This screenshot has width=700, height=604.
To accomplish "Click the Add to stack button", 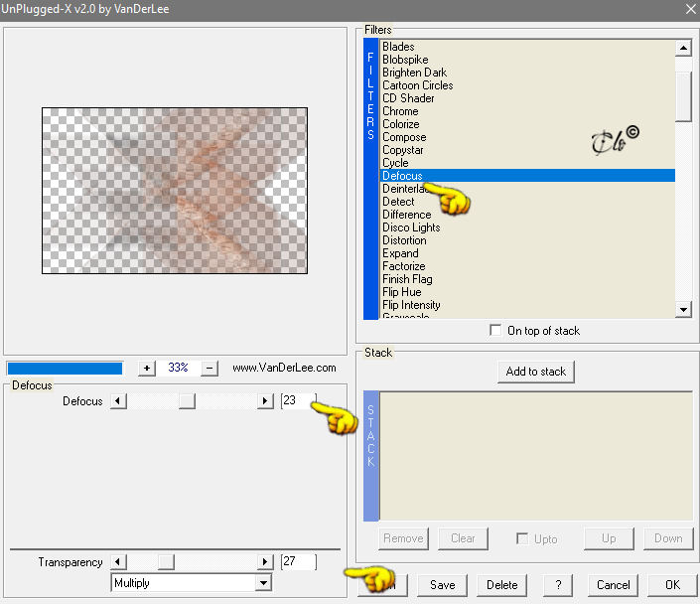I will pos(536,372).
